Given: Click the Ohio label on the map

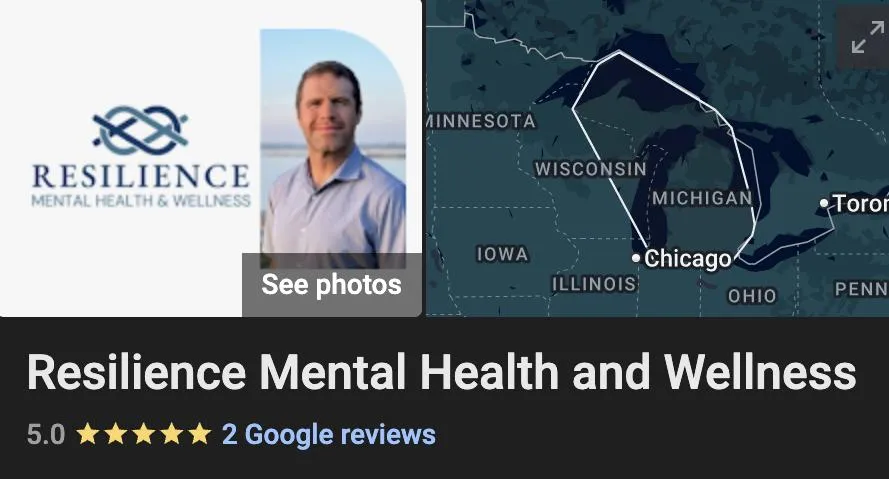Looking at the screenshot, I should pyautogui.click(x=752, y=295).
